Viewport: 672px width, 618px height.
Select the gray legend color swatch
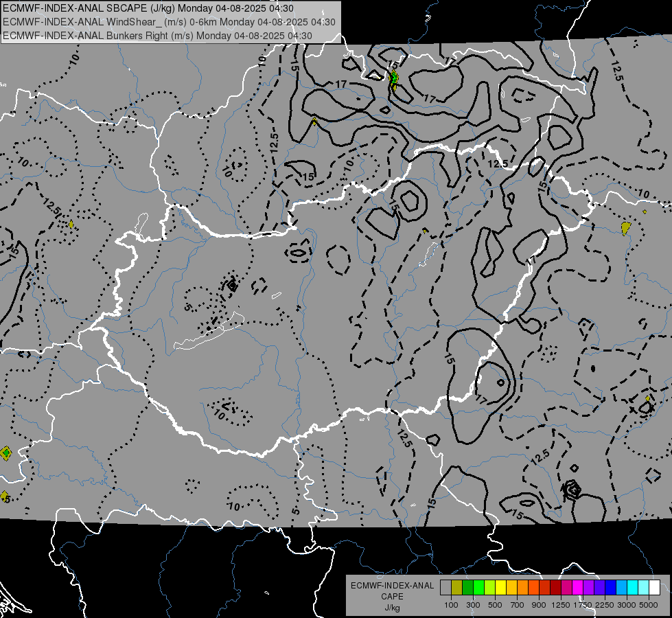pos(445,588)
